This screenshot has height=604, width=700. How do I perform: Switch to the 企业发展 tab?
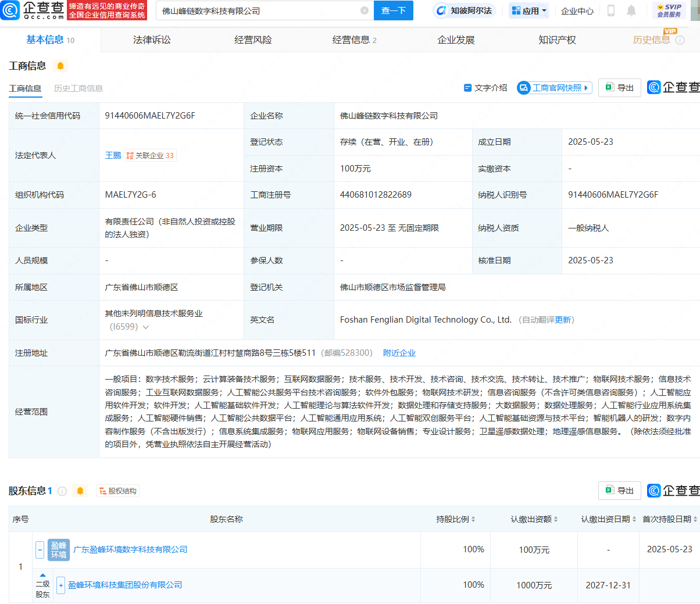456,40
